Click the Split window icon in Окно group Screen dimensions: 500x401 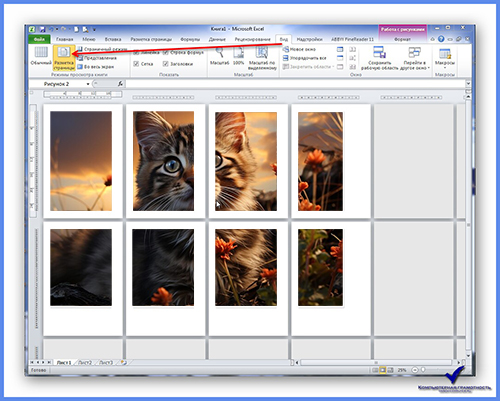point(340,49)
